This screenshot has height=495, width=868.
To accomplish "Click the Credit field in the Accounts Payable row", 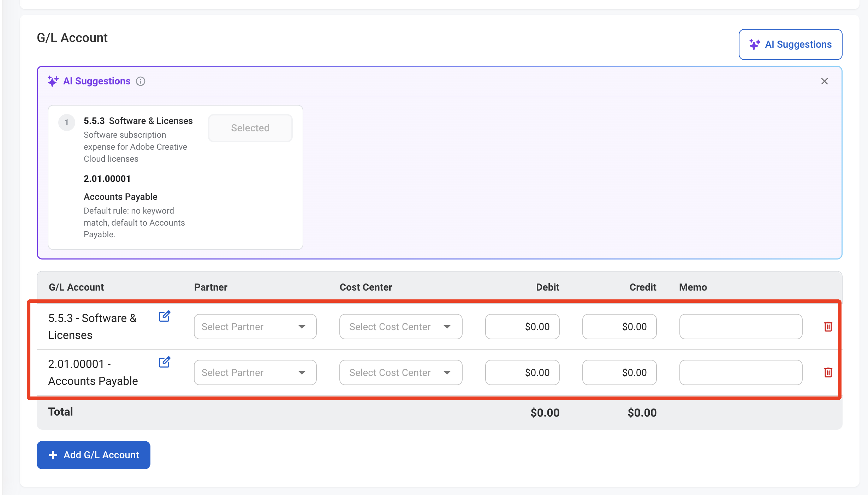I will point(619,372).
